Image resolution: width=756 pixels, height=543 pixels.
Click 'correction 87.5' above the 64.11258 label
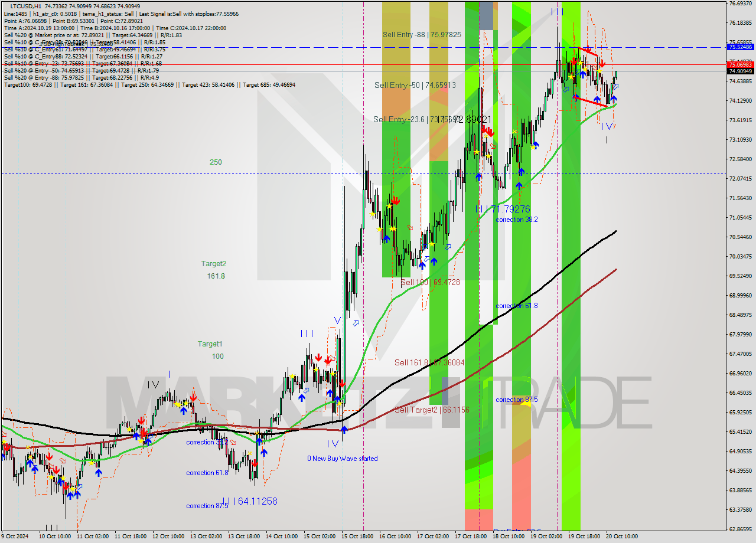207,506
